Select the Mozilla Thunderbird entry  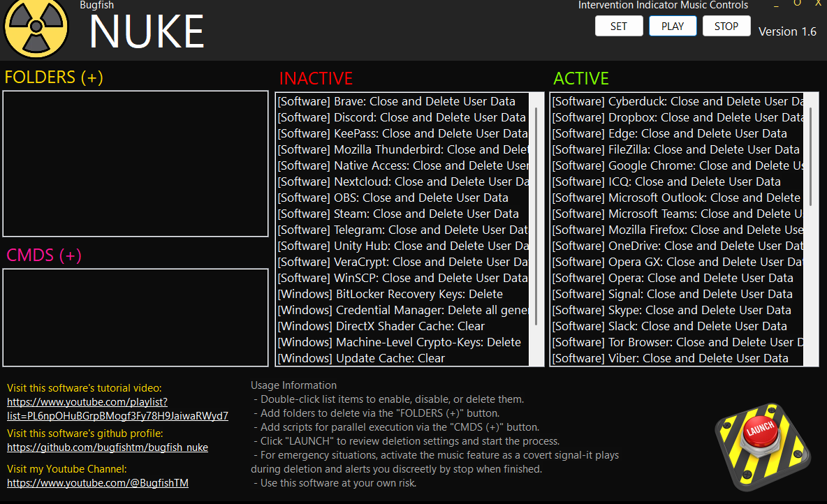click(402, 149)
